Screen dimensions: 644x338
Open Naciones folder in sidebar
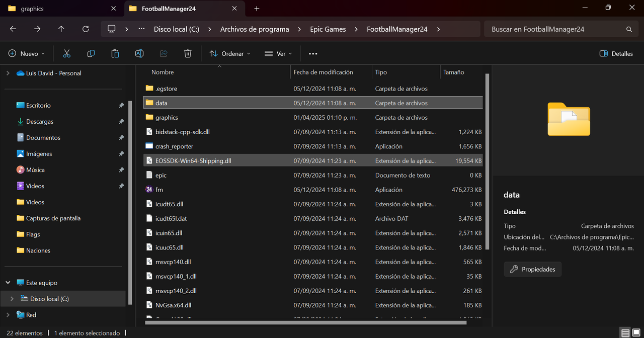coord(38,250)
